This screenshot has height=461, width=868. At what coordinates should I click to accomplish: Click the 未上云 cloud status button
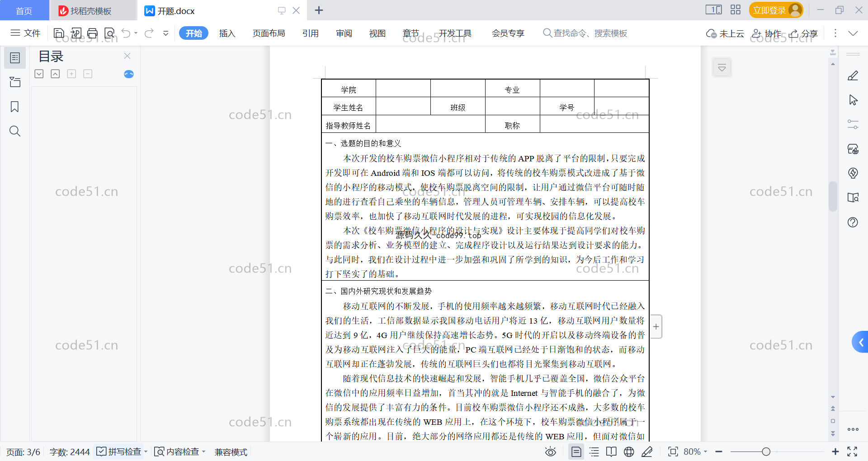[725, 33]
